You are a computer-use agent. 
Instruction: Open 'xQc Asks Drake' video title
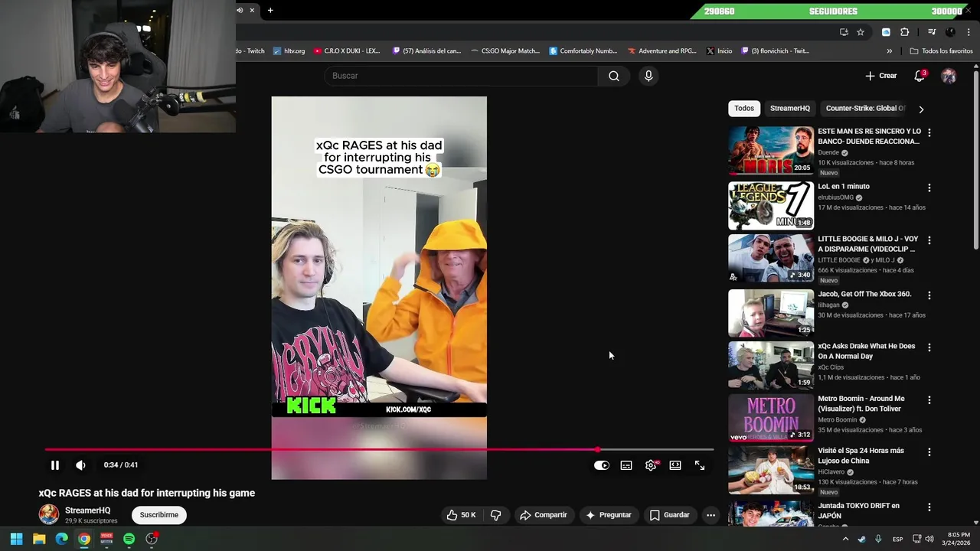tap(867, 351)
